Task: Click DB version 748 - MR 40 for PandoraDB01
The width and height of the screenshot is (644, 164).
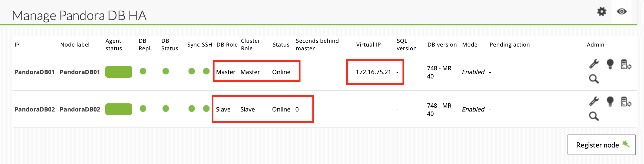Action: (x=439, y=72)
